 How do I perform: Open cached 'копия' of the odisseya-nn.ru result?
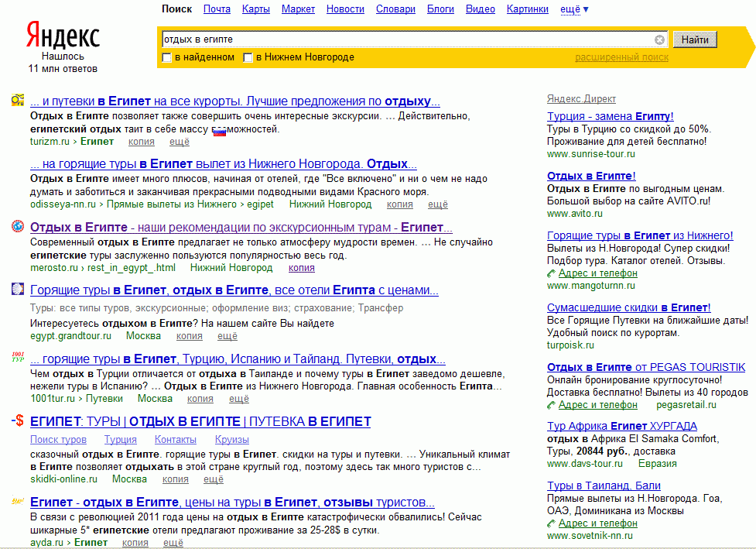coord(400,204)
